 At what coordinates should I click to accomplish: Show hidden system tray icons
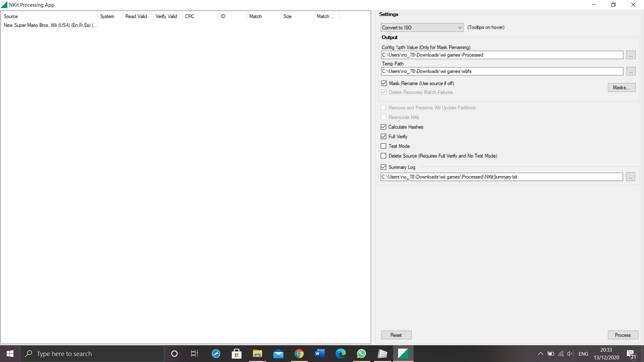540,354
